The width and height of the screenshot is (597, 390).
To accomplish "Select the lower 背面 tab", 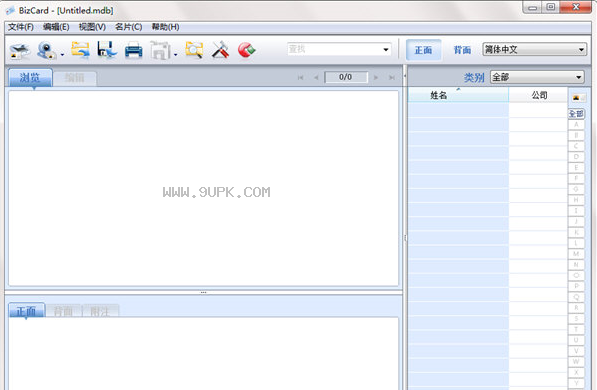I will pyautogui.click(x=64, y=311).
